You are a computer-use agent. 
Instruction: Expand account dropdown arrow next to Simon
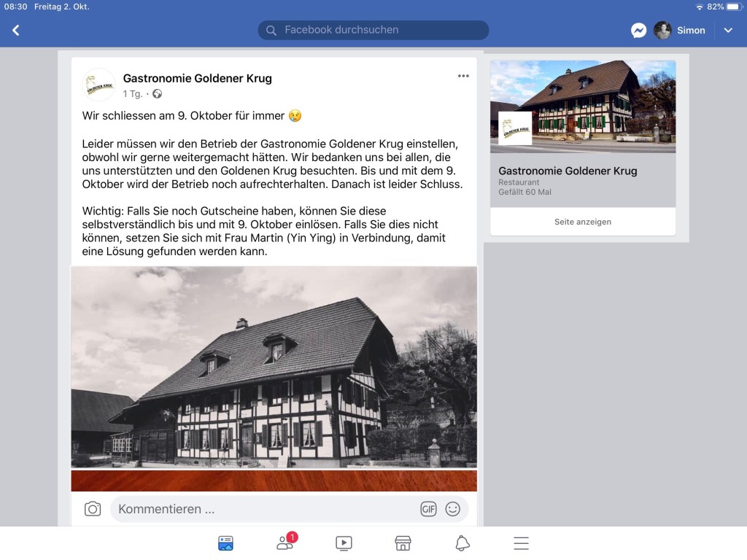point(728,31)
